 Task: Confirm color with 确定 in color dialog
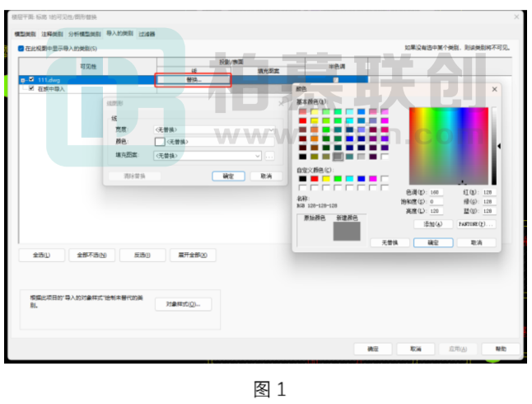coord(433,242)
